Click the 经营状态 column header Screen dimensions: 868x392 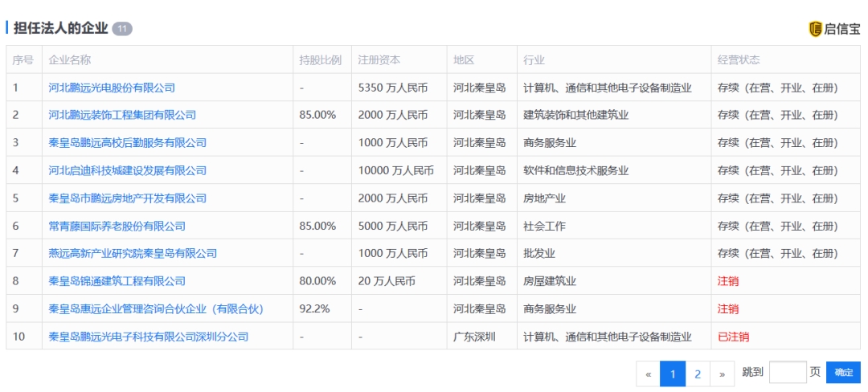pos(739,60)
